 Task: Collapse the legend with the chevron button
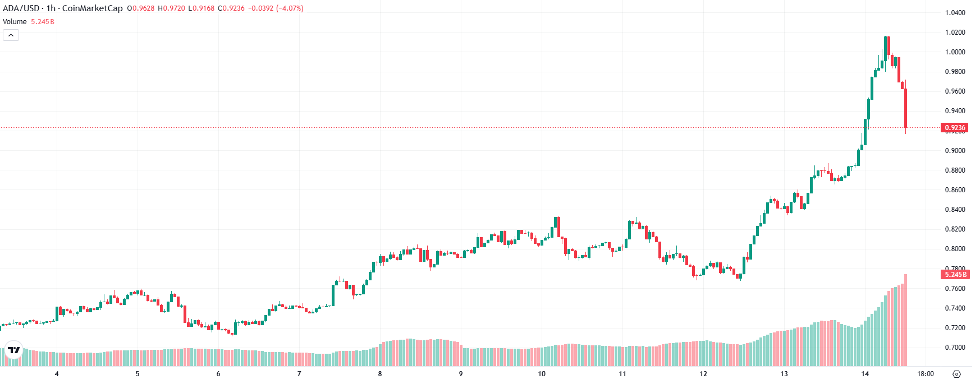point(10,34)
